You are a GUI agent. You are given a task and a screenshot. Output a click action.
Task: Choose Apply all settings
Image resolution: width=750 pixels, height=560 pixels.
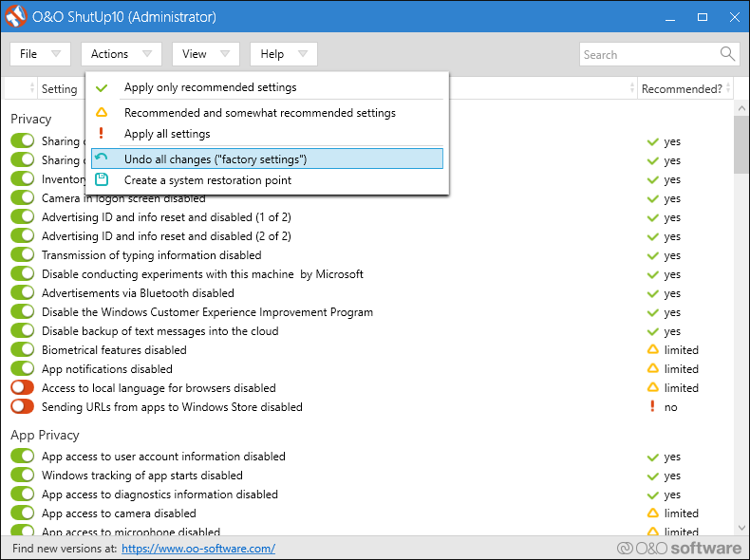point(267,134)
